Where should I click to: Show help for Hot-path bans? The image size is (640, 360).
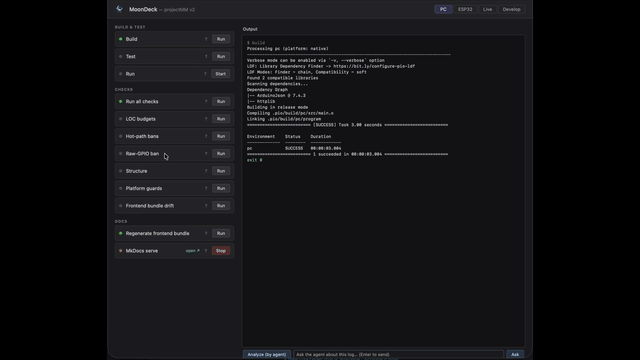click(x=206, y=136)
